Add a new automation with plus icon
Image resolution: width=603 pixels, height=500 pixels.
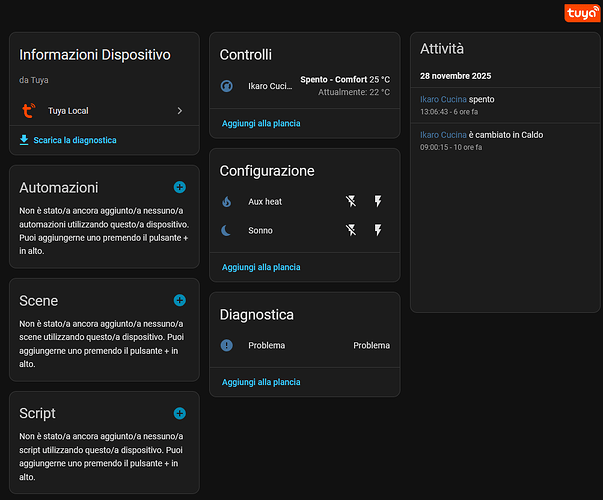[x=180, y=187]
